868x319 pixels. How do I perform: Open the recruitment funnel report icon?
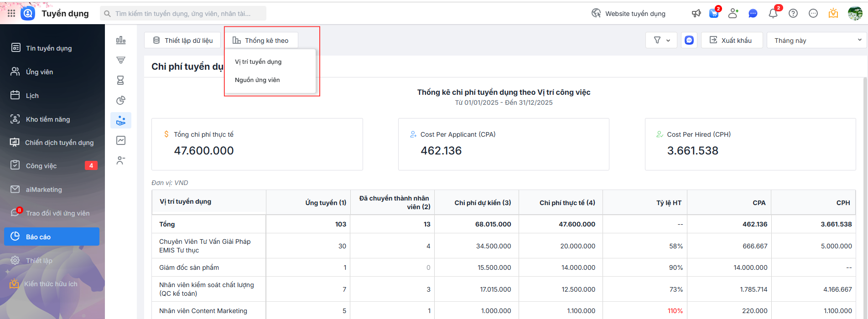tap(121, 60)
